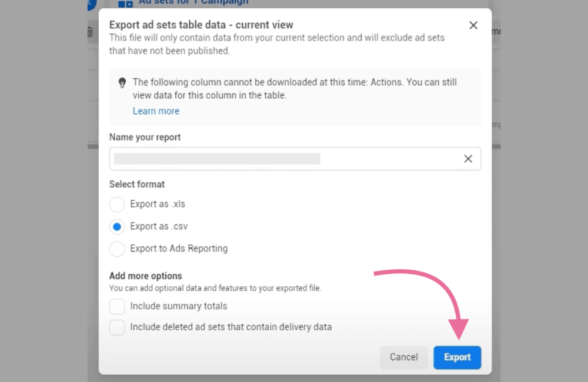The height and width of the screenshot is (382, 588).
Task: Cancel the export
Action: click(x=403, y=357)
